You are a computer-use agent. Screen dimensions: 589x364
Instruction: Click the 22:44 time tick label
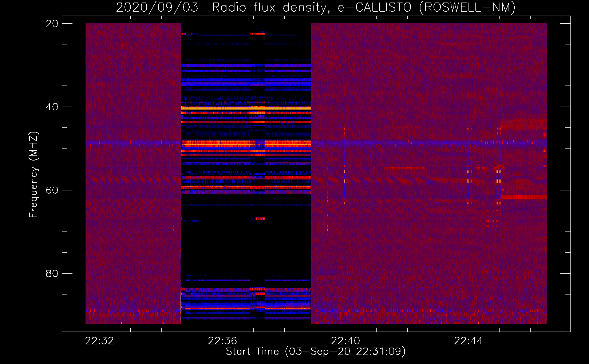(469, 341)
